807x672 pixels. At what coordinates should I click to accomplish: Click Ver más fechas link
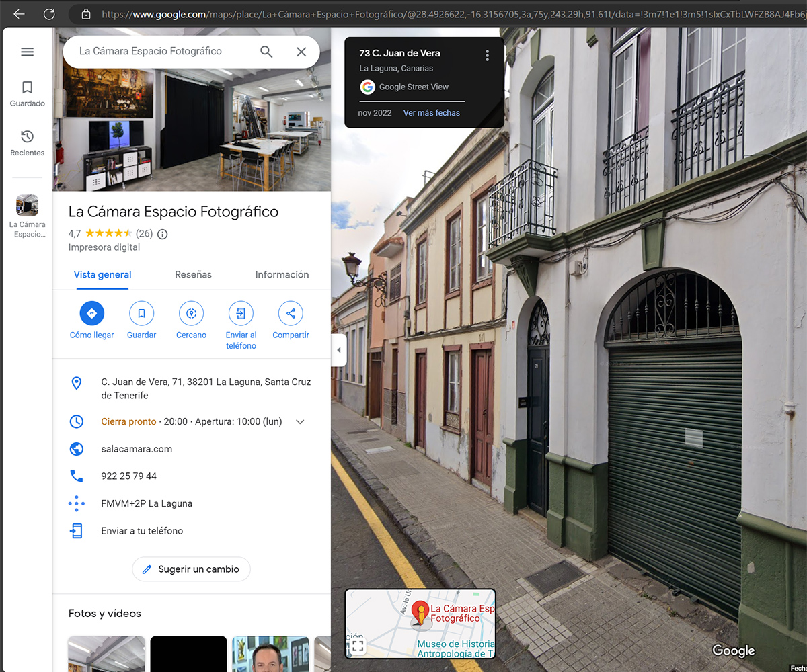(431, 113)
